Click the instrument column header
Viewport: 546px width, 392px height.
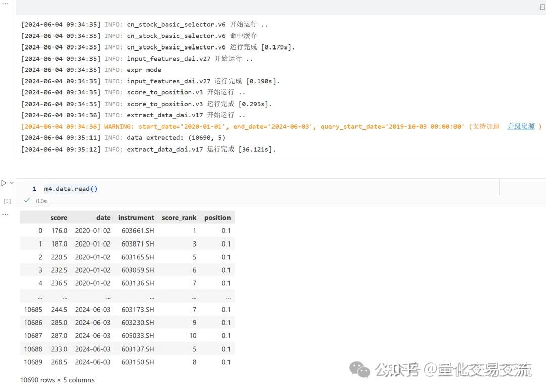coord(136,218)
